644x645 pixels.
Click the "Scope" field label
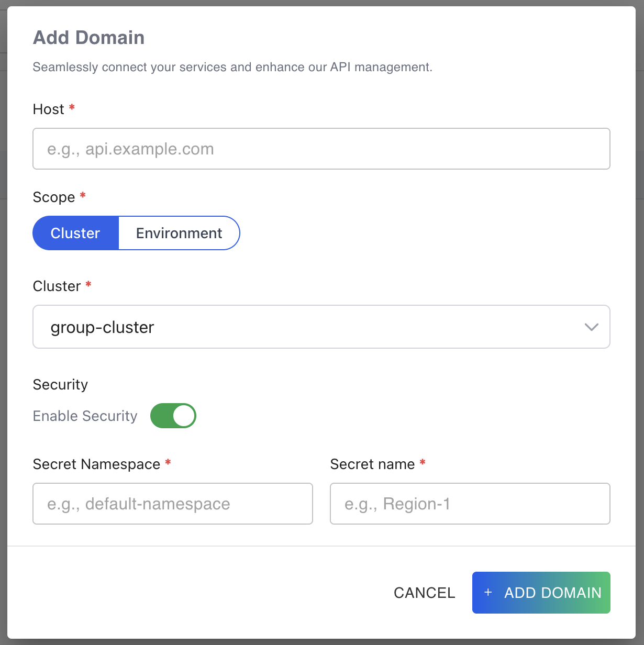(53, 197)
